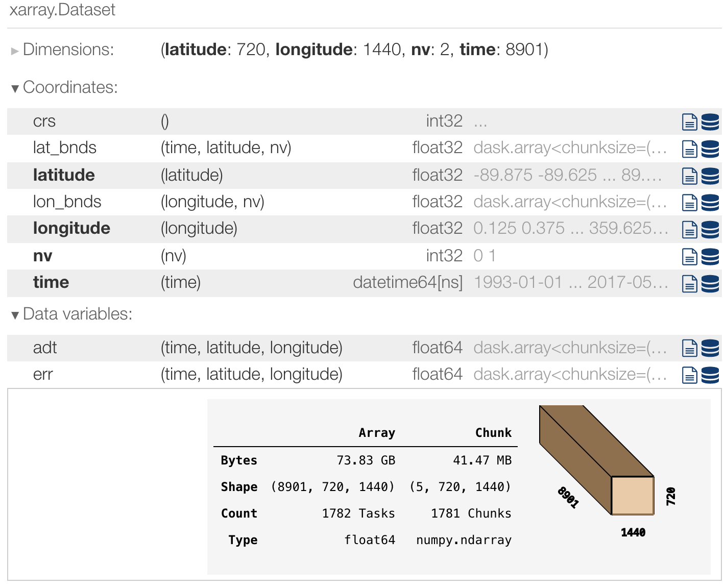
Task: Show data repr for time coordinate
Action: [x=710, y=283]
